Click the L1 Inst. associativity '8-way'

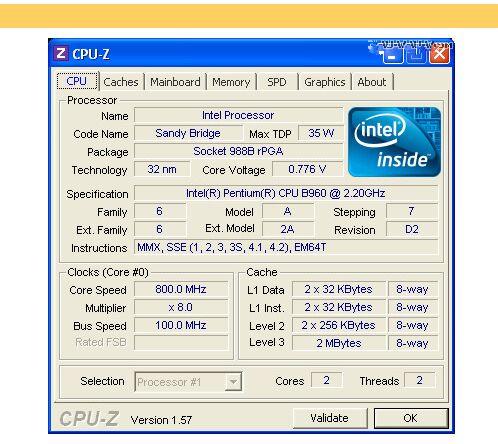(x=413, y=307)
